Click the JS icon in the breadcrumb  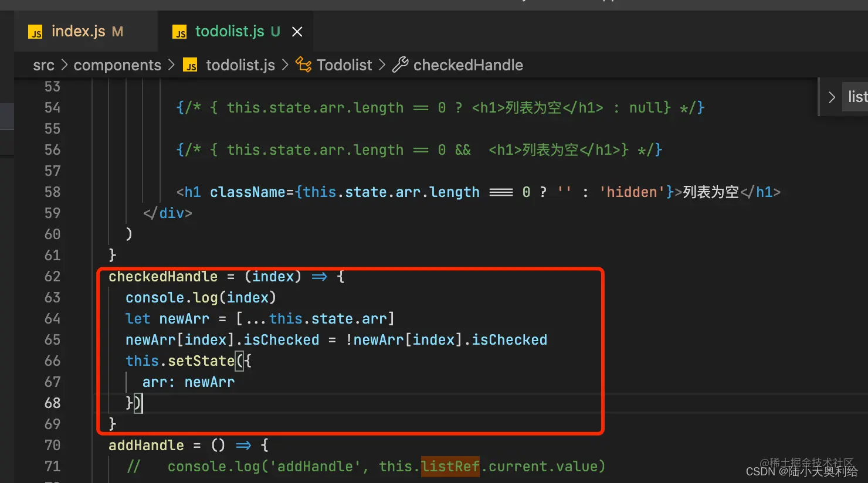point(190,65)
